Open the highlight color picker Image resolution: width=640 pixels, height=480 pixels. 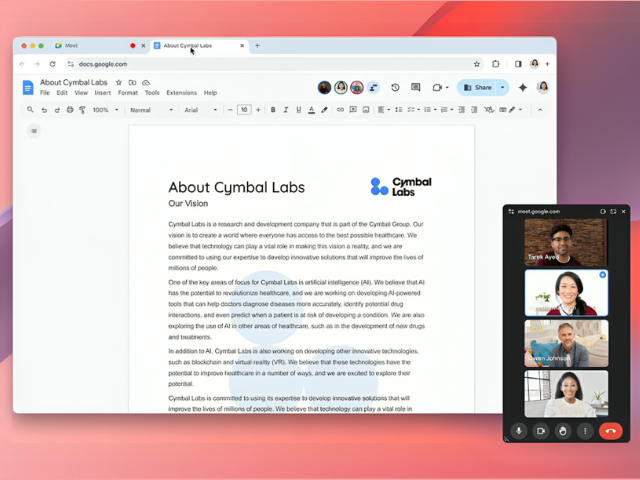tap(324, 110)
